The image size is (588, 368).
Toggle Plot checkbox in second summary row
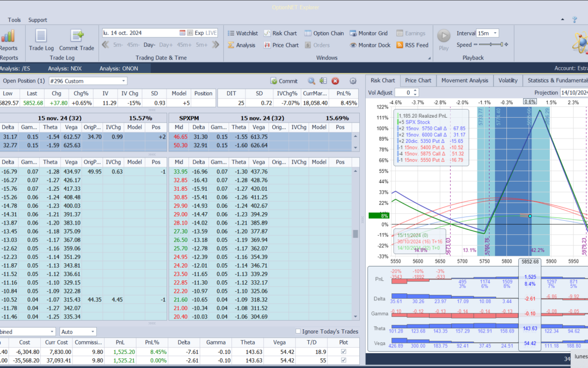pyautogui.click(x=342, y=361)
